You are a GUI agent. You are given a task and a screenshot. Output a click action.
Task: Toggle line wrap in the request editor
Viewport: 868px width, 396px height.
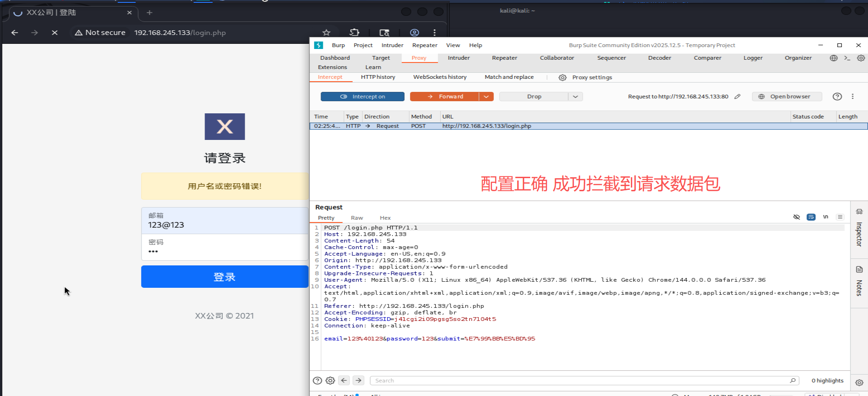point(811,217)
